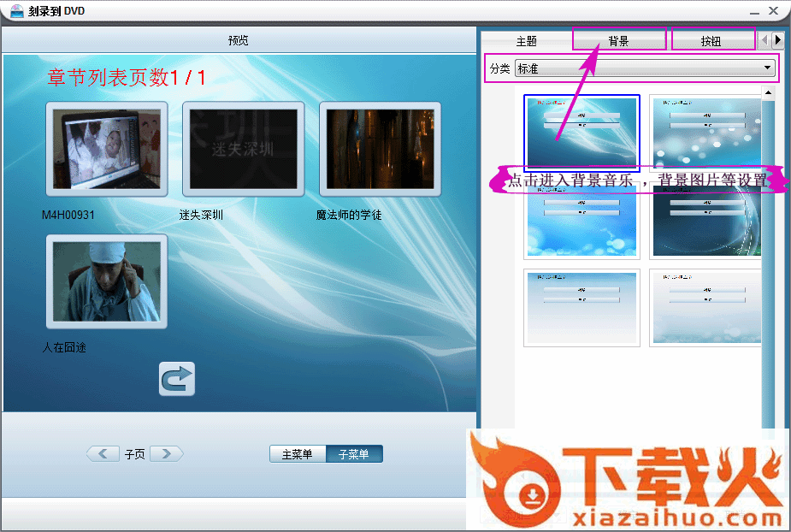Select the 迷失深圳 chapter thumbnail

[243, 150]
